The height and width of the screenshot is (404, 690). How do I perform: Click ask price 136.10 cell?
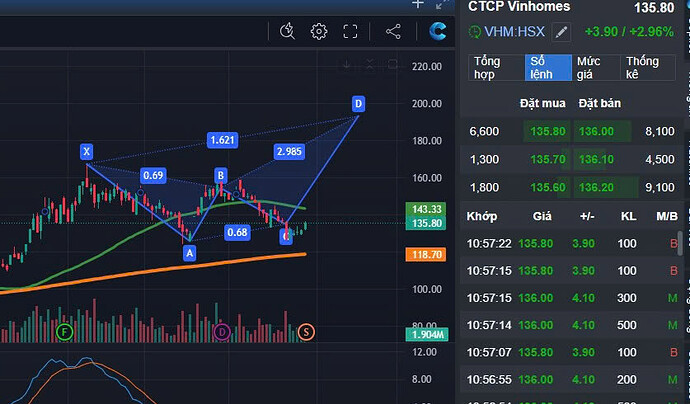click(x=596, y=159)
